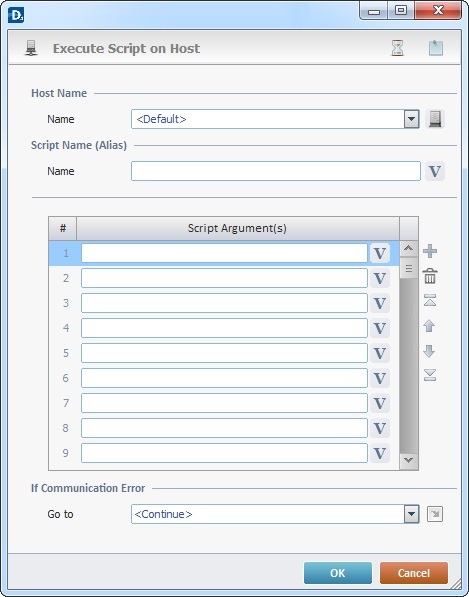The height and width of the screenshot is (597, 469).
Task: Select row number 7 in arguments table
Action: click(65, 403)
